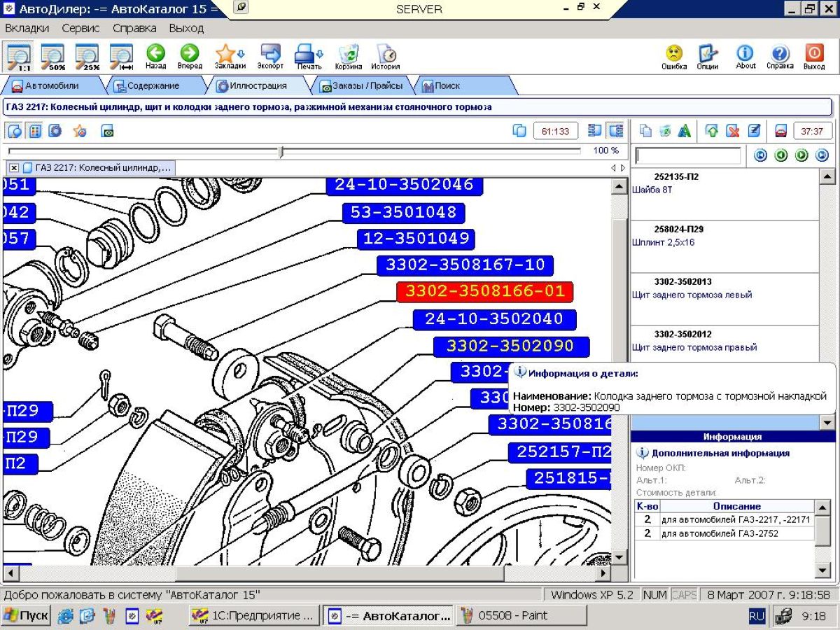Open the About info icon
Image resolution: width=840 pixels, height=630 pixels.
(x=745, y=57)
